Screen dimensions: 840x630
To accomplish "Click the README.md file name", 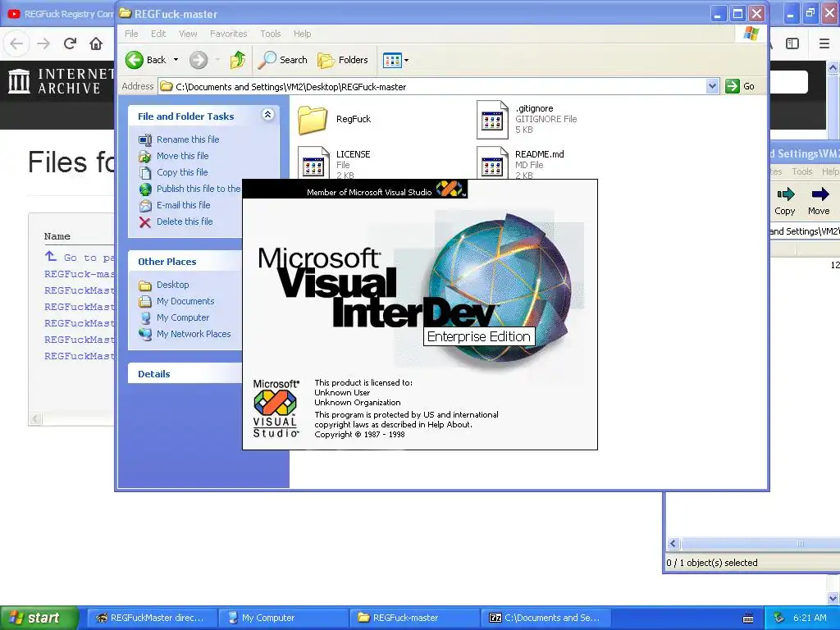I will coord(540,154).
